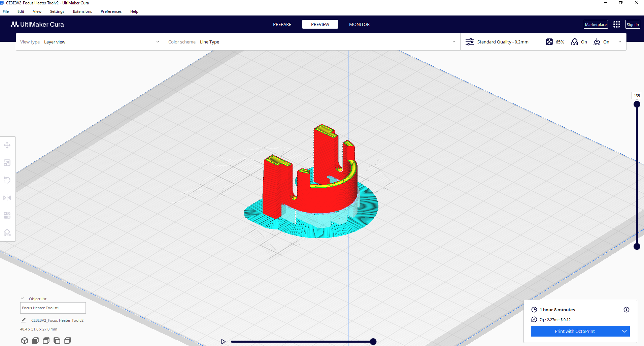Open the View type dropdown

coord(90,42)
